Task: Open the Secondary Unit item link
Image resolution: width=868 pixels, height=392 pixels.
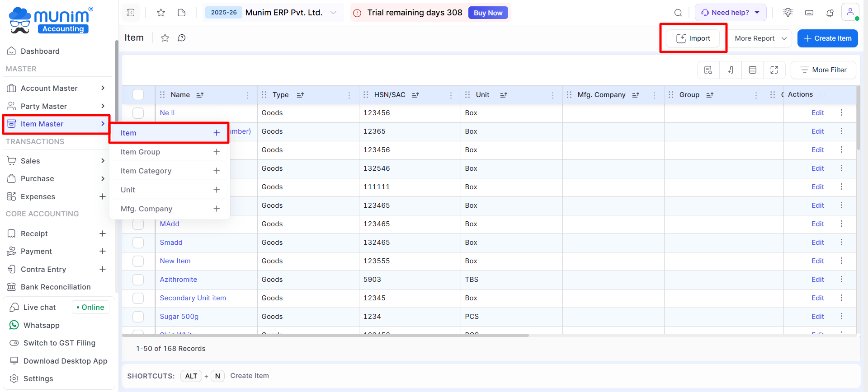Action: click(x=193, y=298)
